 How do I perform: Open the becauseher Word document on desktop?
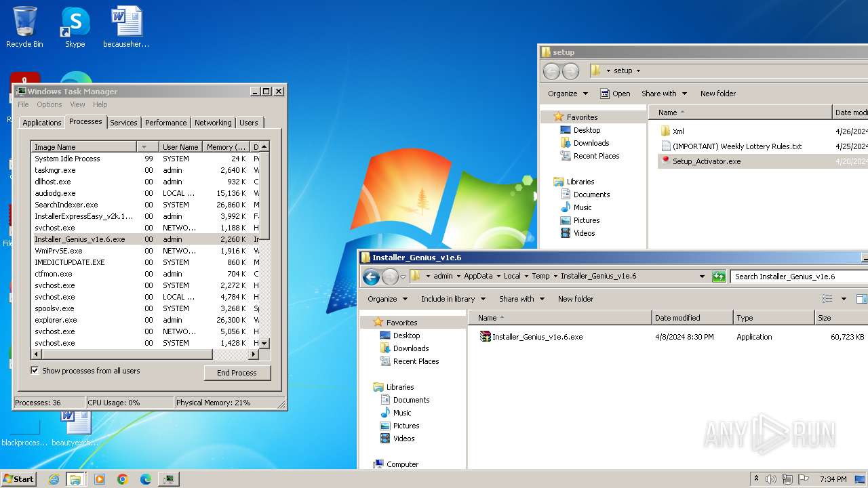[126, 27]
